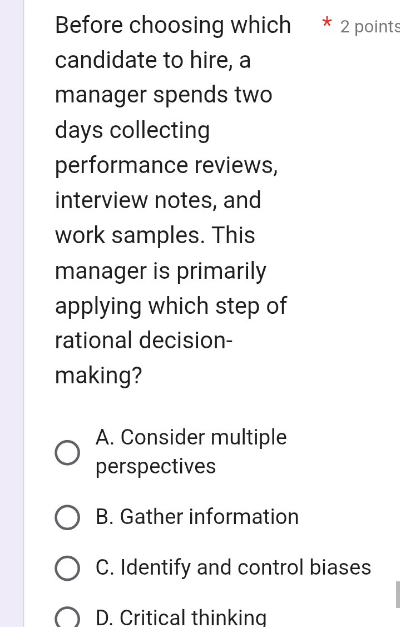Click the word 'perspectives' in option A
Image resolution: width=400 pixels, height=627 pixels.
tap(156, 467)
